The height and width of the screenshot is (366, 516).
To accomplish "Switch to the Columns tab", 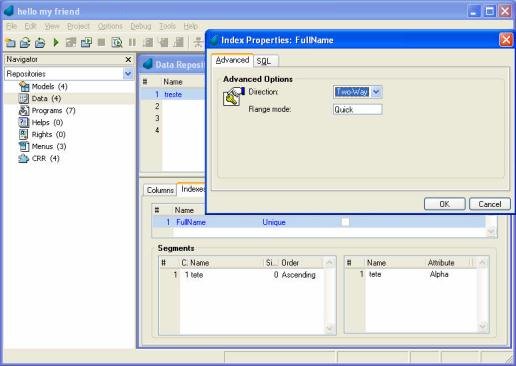I will tap(160, 190).
